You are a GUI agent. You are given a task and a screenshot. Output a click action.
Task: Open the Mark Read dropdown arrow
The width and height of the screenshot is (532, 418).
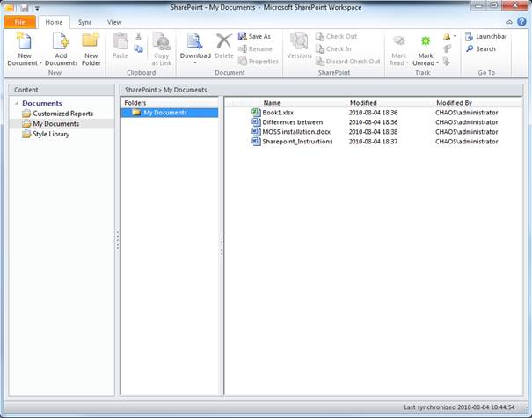click(407, 63)
